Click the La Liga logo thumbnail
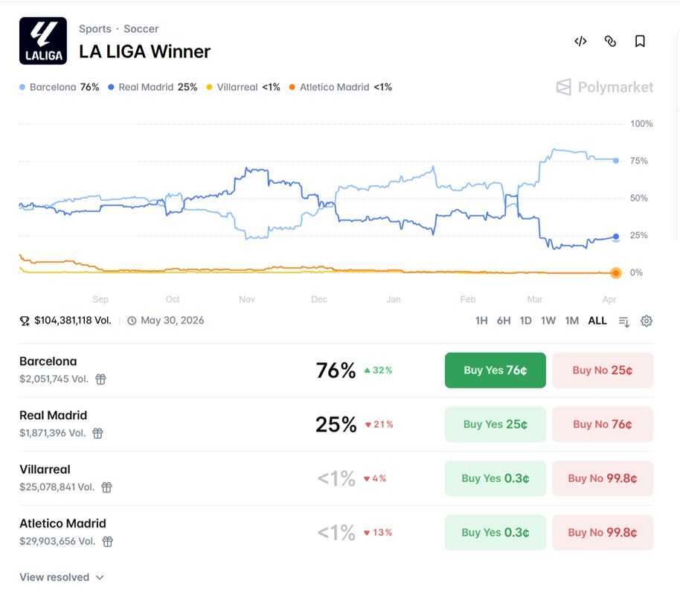Image resolution: width=680 pixels, height=616 pixels. coord(42,41)
